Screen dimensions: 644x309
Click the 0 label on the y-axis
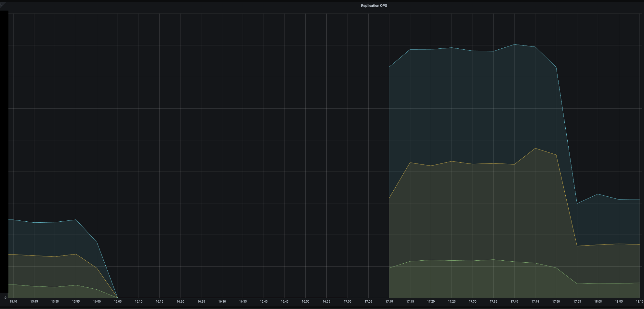coord(5,298)
